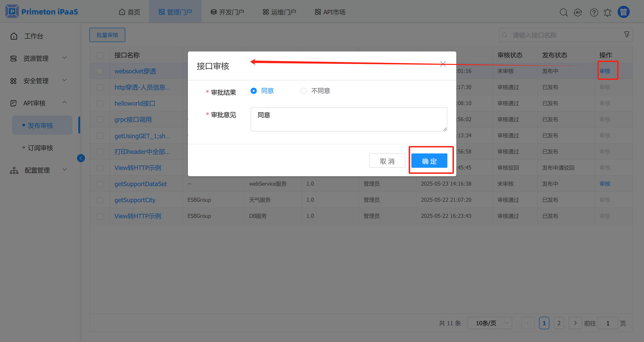
Task: Expand the 配置管理 sidebar menu
Action: (38, 170)
